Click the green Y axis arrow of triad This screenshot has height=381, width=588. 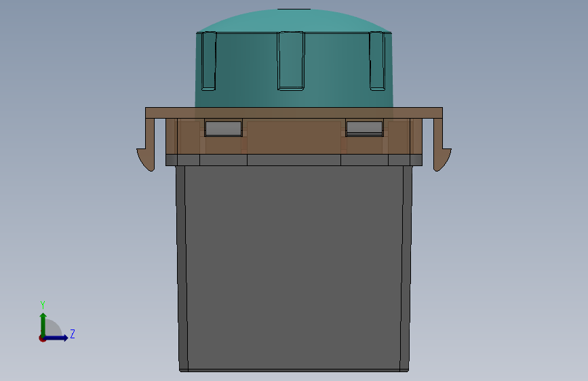(43, 325)
